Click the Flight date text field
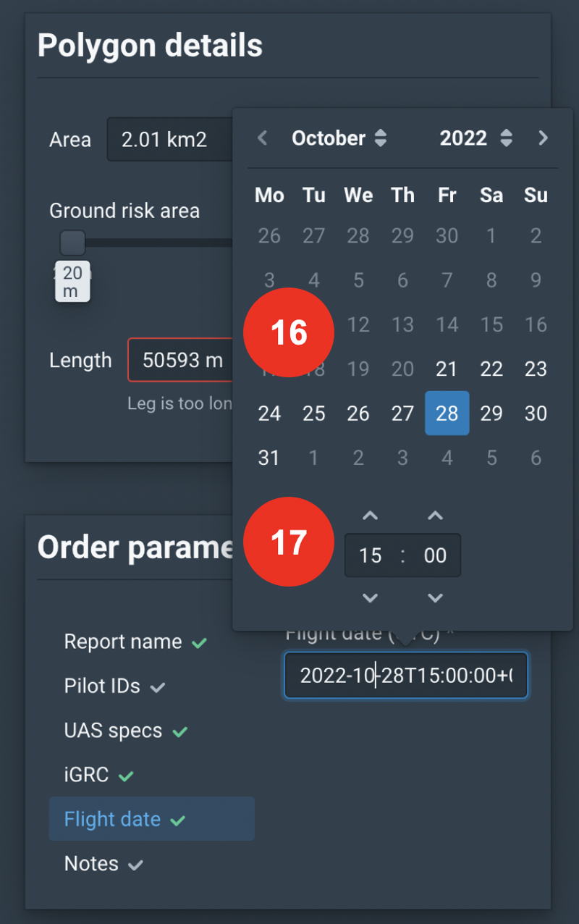Screen dimensions: 579x924 coord(405,676)
